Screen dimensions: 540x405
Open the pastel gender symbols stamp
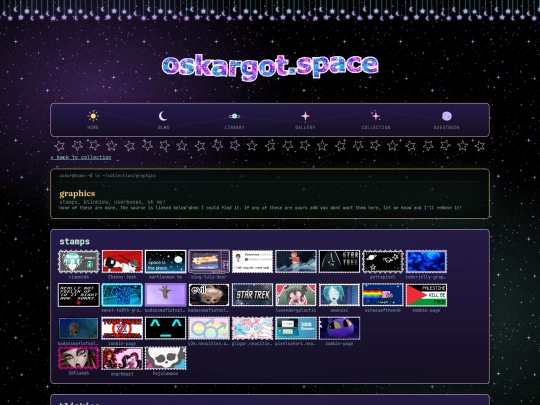209,329
